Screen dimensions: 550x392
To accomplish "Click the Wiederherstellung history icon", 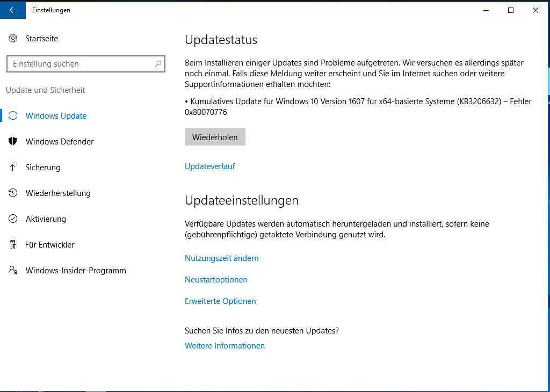I will pos(13,193).
